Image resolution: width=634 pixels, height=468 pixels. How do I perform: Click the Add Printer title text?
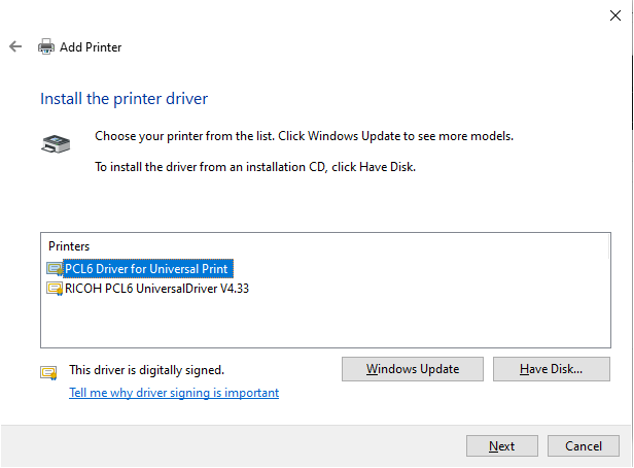coord(91,47)
